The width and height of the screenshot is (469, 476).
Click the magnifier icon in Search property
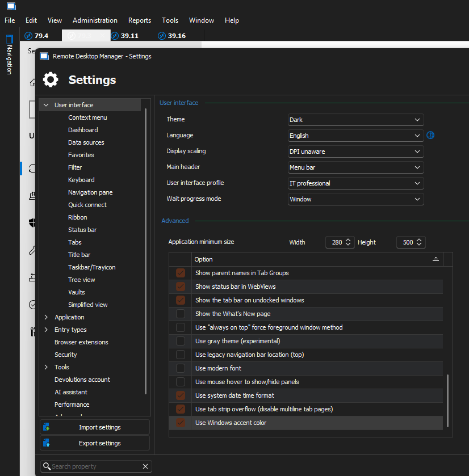(47, 466)
